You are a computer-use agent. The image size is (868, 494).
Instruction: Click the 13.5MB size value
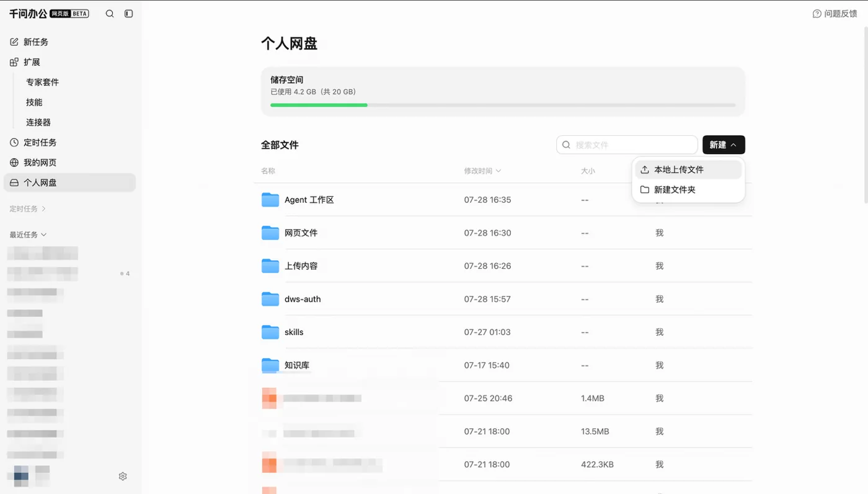click(595, 431)
